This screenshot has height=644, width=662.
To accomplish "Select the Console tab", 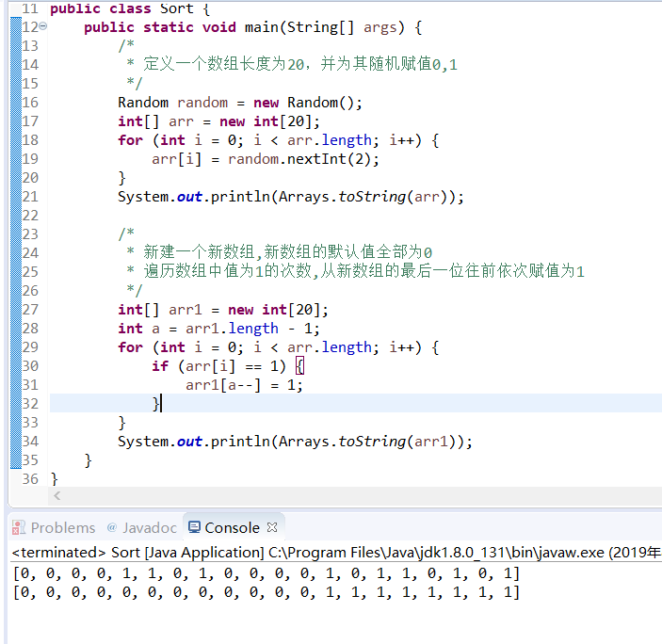I will (232, 527).
